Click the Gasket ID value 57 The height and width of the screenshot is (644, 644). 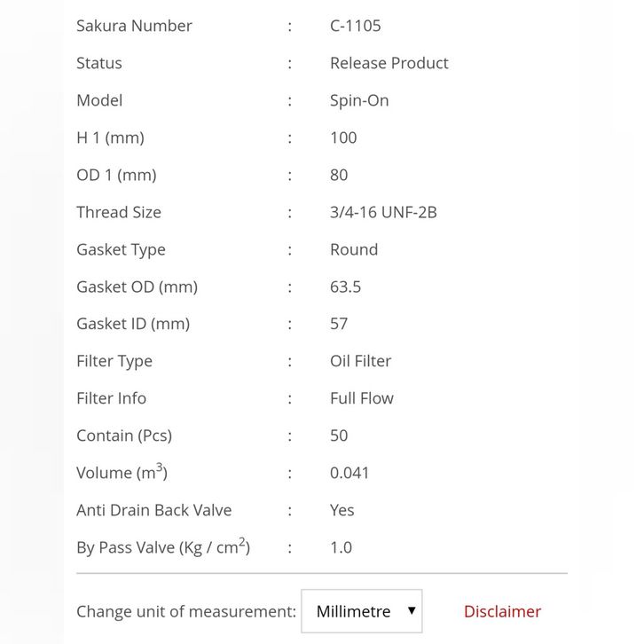pos(339,324)
